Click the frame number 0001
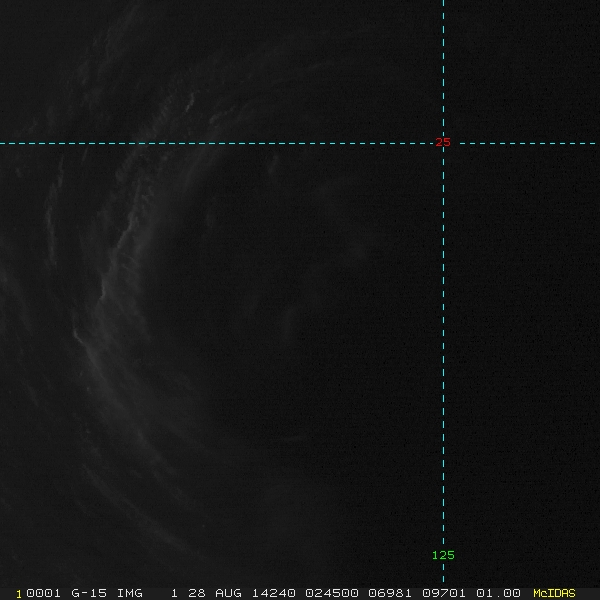Screen dimensions: 600x600 coord(43,593)
